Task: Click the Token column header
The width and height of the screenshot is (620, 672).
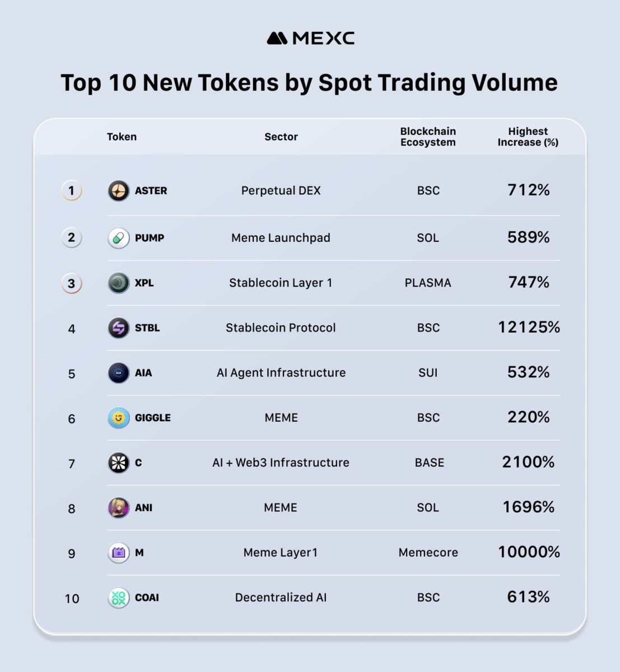Action: 122,137
